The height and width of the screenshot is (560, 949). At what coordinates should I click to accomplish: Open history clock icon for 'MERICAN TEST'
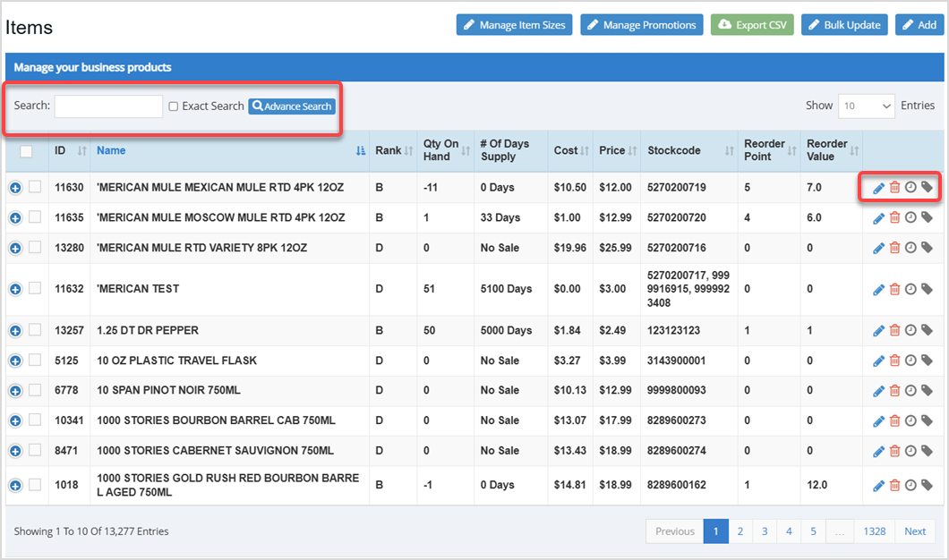(x=911, y=288)
